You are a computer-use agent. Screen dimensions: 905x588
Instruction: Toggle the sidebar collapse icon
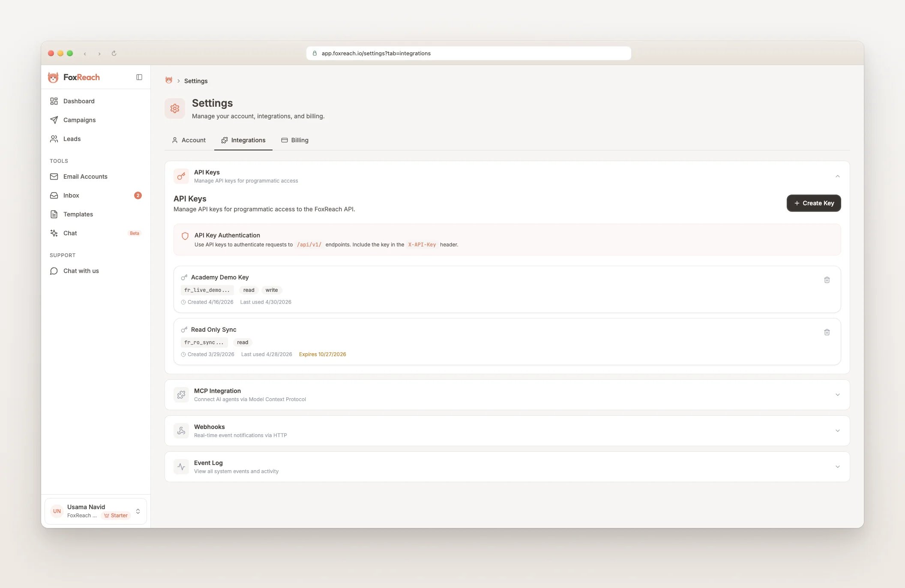139,77
